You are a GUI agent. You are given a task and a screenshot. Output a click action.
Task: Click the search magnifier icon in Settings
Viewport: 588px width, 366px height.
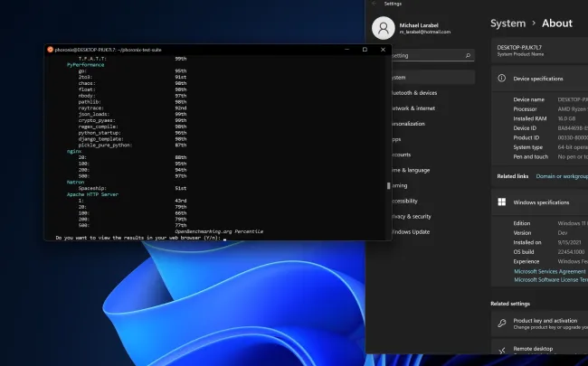(x=468, y=55)
